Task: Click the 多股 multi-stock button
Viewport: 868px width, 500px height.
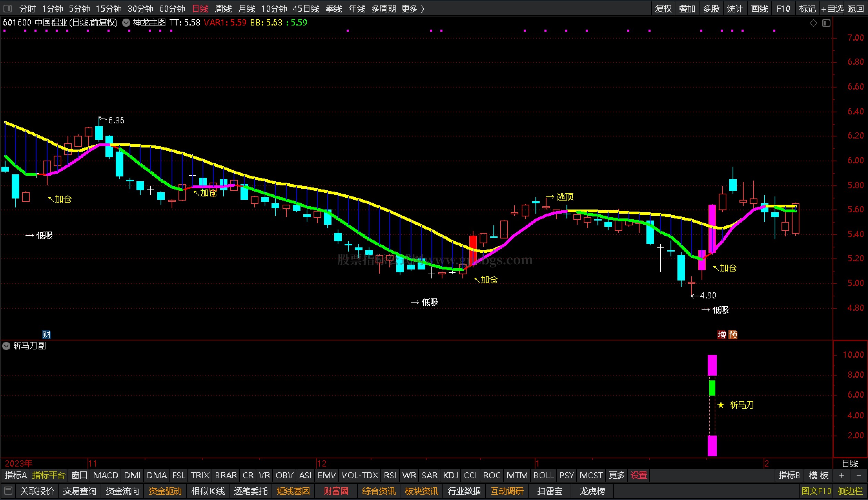Action: coord(711,9)
